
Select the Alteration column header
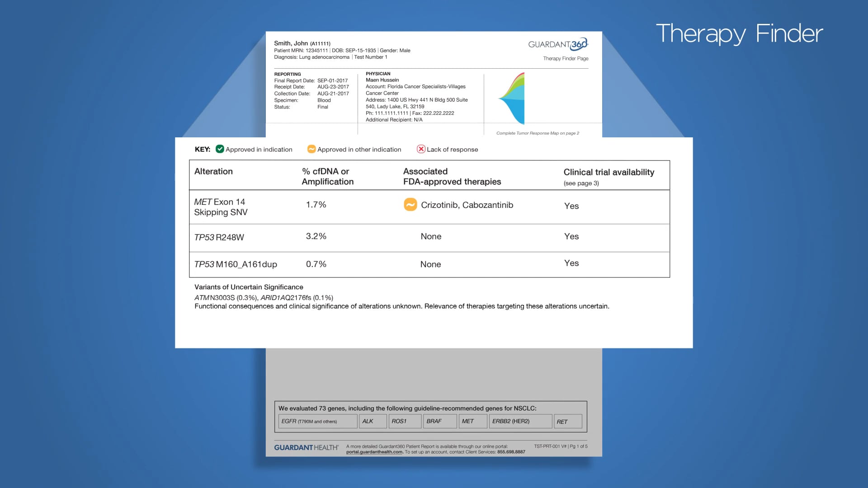click(x=213, y=171)
